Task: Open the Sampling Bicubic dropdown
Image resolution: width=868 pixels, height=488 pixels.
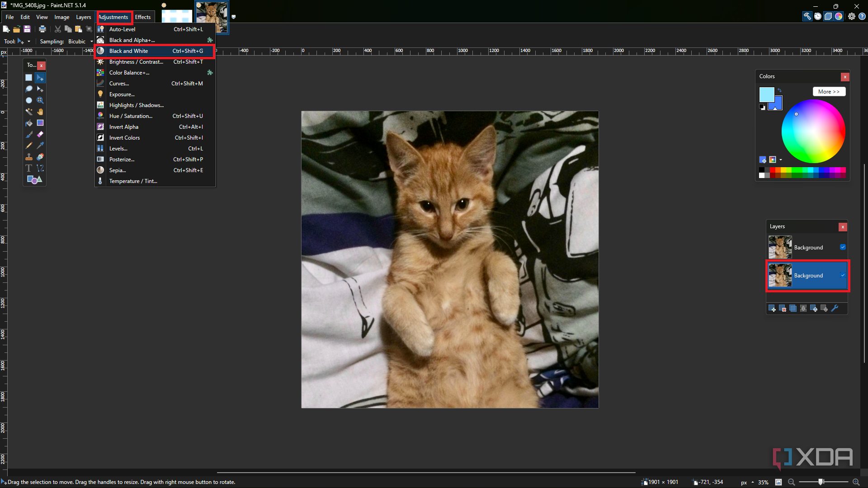Action: click(x=80, y=41)
